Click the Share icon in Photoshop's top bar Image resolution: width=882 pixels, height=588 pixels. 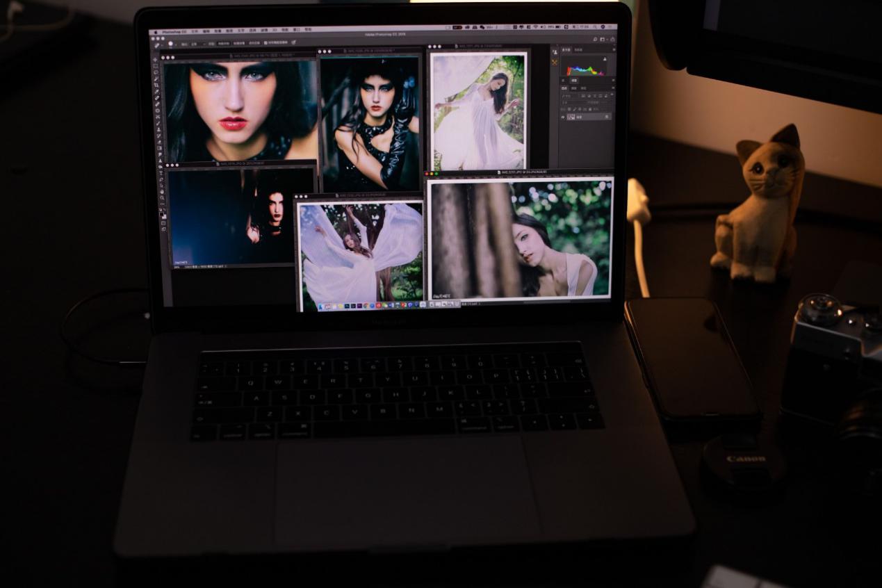[613, 40]
